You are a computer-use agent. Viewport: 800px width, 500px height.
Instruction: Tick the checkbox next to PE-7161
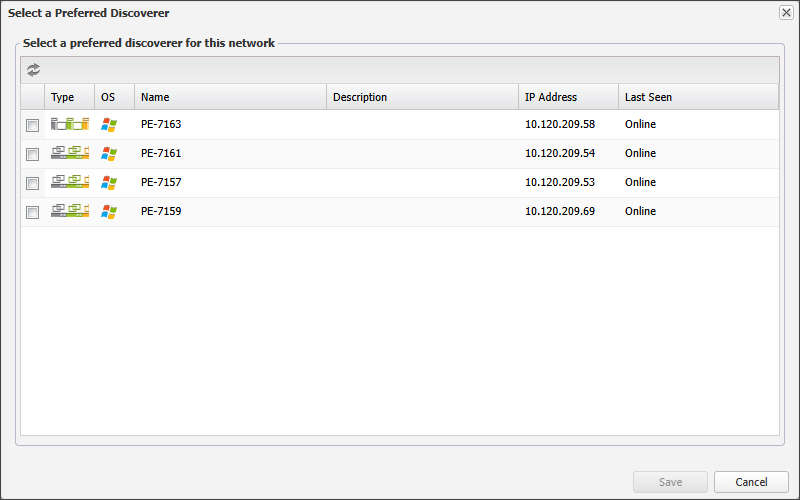32,154
